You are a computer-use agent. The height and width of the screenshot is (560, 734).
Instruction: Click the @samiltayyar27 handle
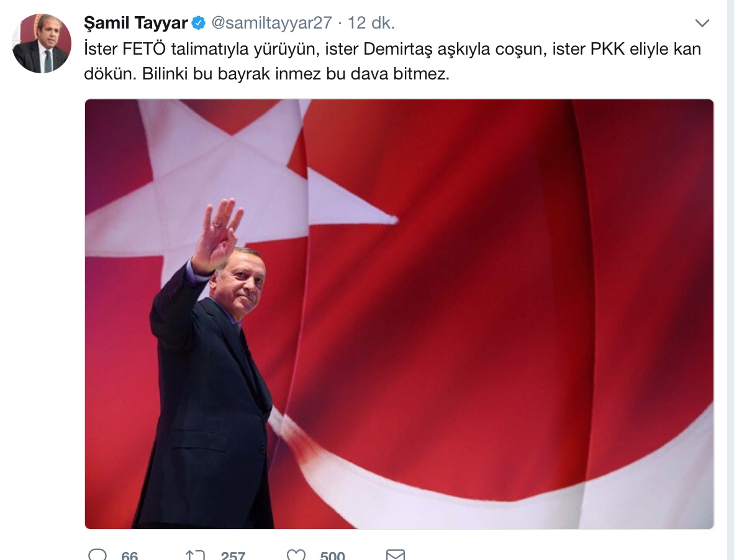click(x=271, y=23)
